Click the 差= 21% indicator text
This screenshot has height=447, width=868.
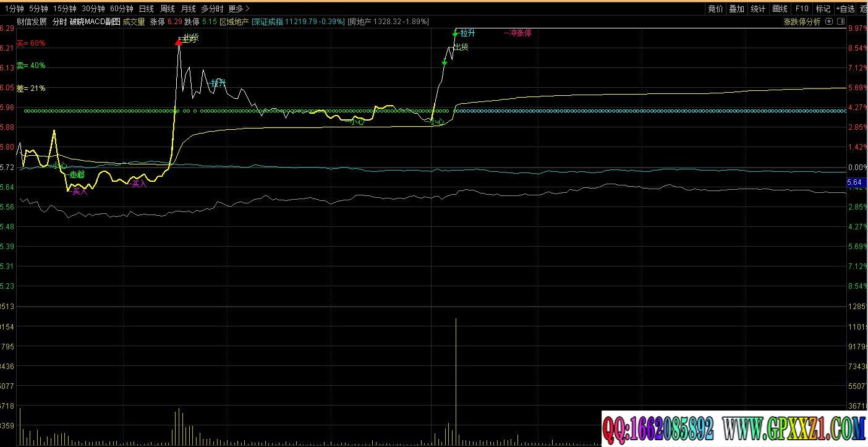30,88
